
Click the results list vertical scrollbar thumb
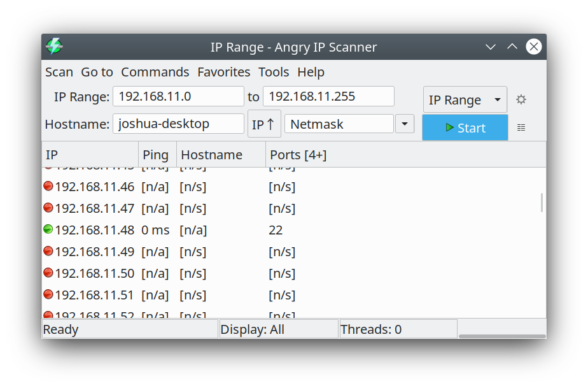(x=542, y=203)
